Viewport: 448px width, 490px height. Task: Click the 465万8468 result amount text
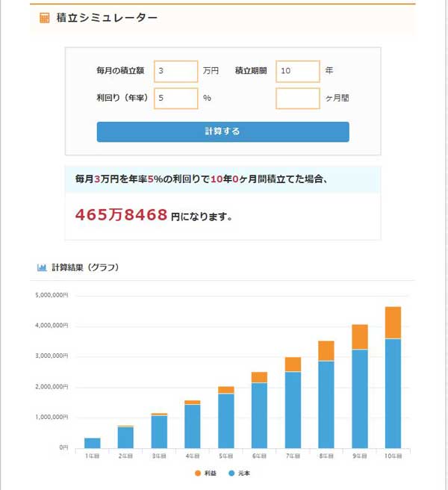click(x=121, y=216)
